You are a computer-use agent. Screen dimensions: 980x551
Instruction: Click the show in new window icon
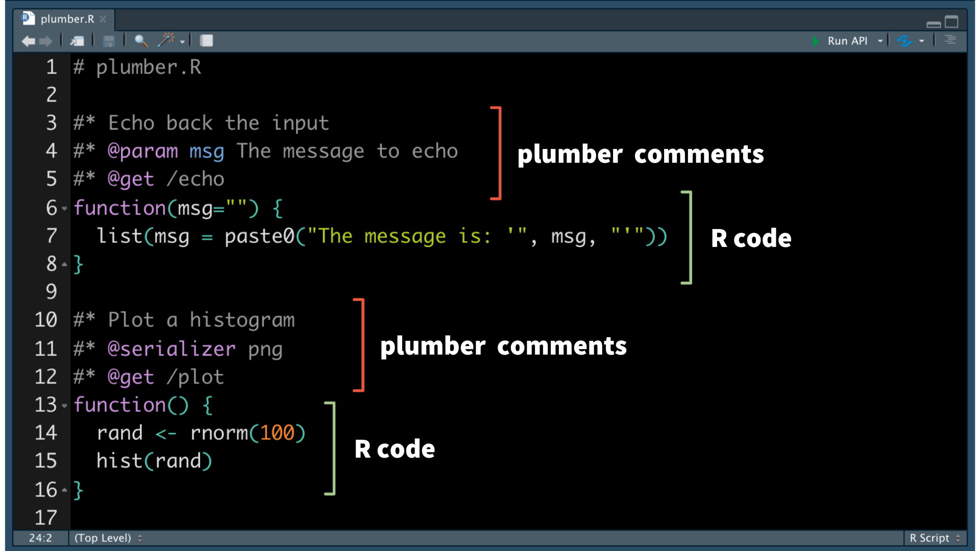77,41
